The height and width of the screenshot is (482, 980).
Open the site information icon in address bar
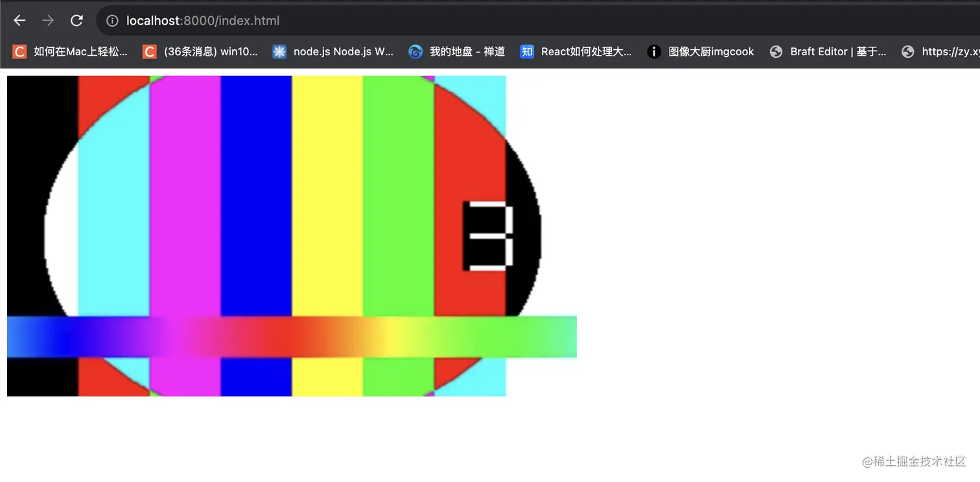[x=111, y=20]
